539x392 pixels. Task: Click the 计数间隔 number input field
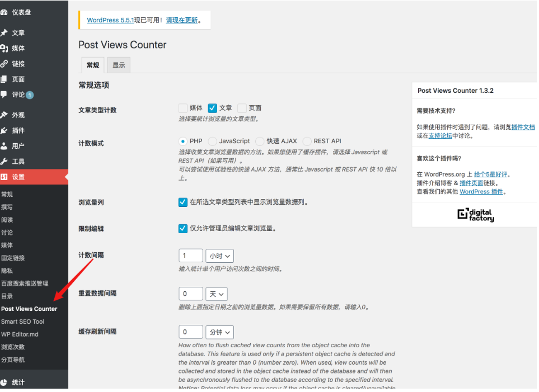click(191, 256)
